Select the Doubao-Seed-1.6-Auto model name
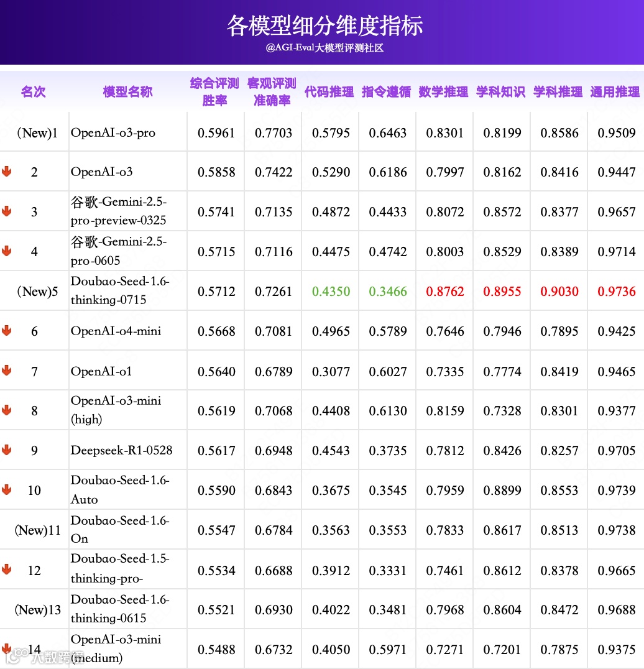 coord(120,490)
